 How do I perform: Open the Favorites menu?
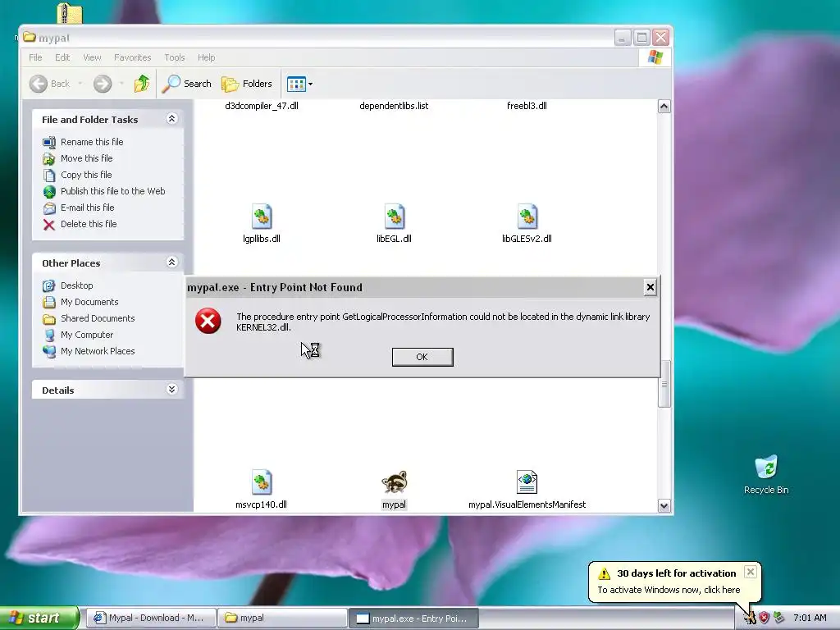pos(132,57)
